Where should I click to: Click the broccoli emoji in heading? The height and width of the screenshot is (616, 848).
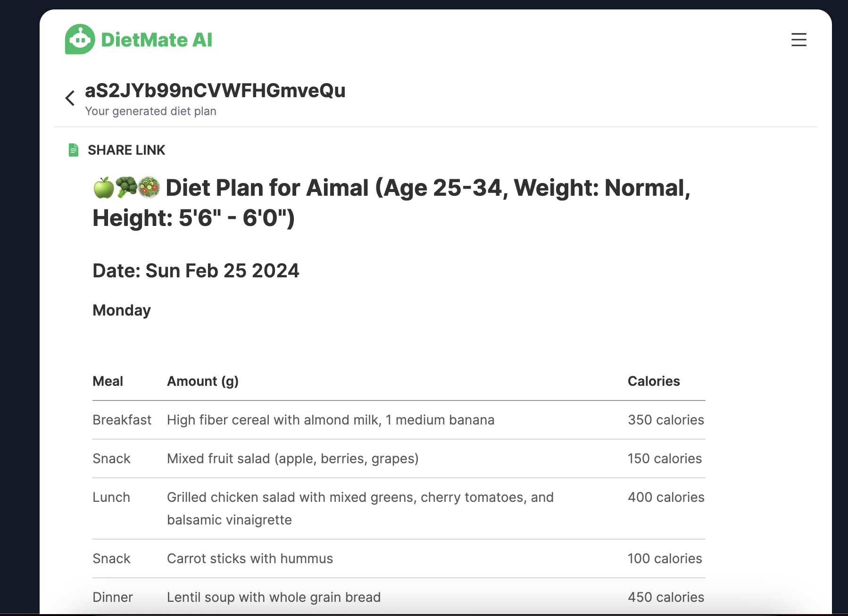point(126,188)
